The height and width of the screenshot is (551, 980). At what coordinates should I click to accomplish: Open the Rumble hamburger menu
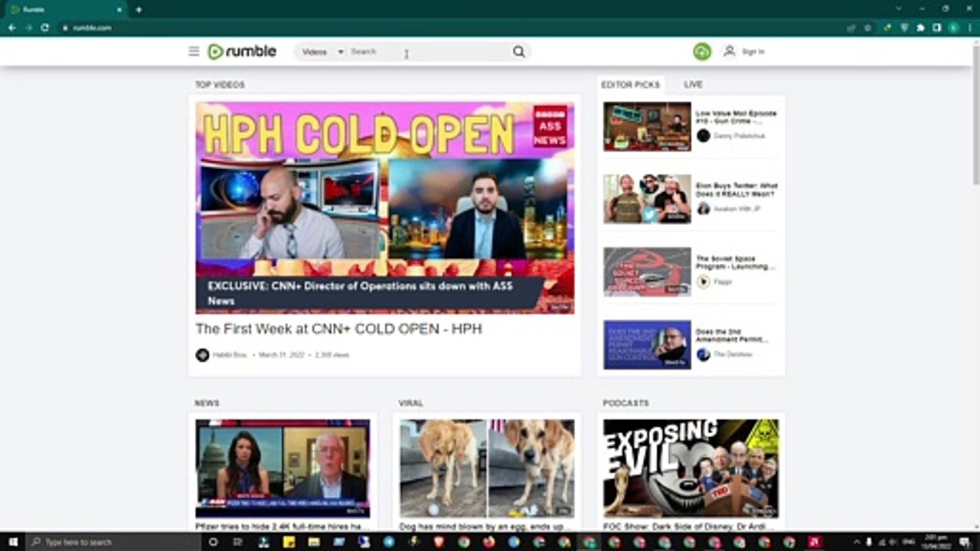pos(194,51)
